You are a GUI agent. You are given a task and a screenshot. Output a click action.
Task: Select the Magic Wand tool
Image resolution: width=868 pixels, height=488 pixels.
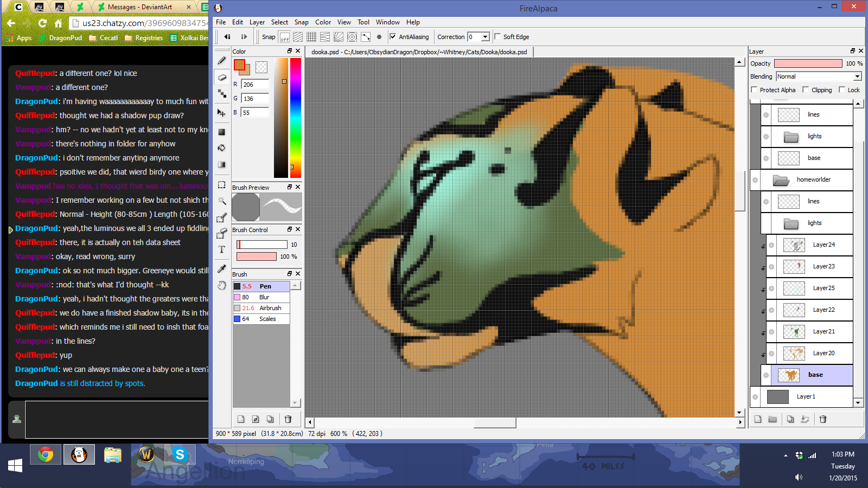(x=221, y=201)
